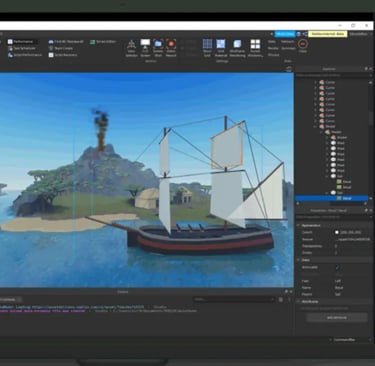Open the View Selector tool
The width and height of the screenshot is (375, 366).
pos(131,48)
